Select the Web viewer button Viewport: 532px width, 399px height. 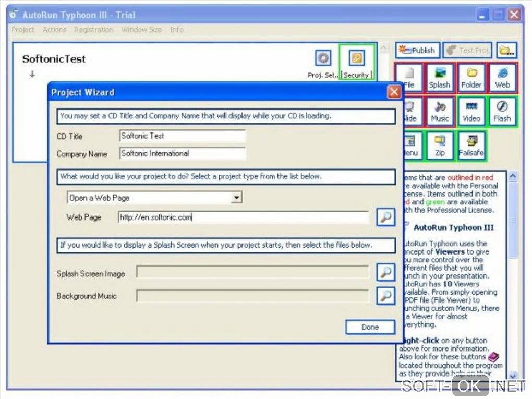(x=502, y=78)
